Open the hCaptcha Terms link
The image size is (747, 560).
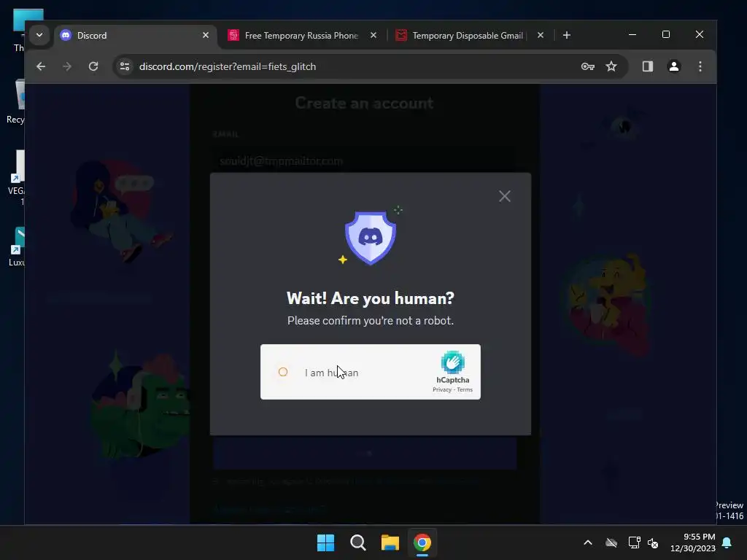coord(465,389)
